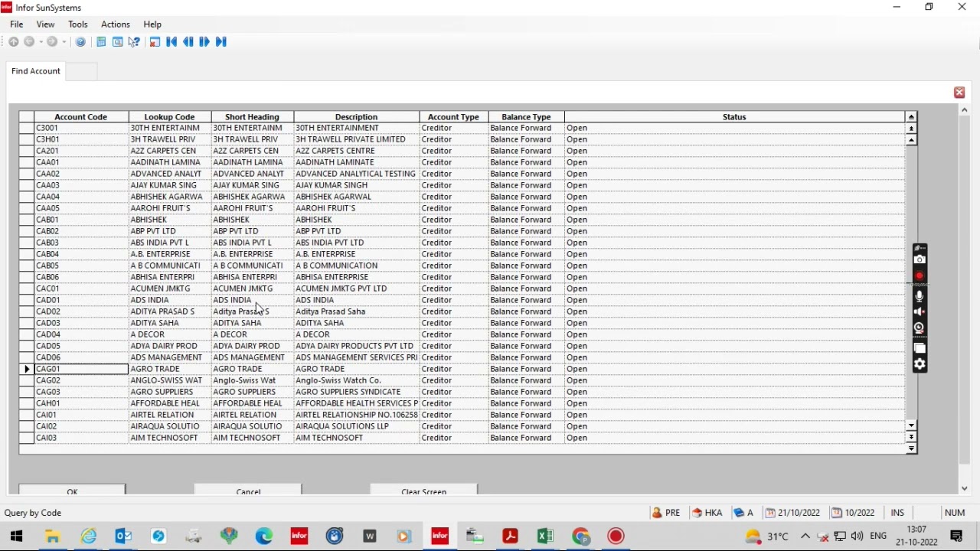Click the Status column header

pyautogui.click(x=735, y=117)
